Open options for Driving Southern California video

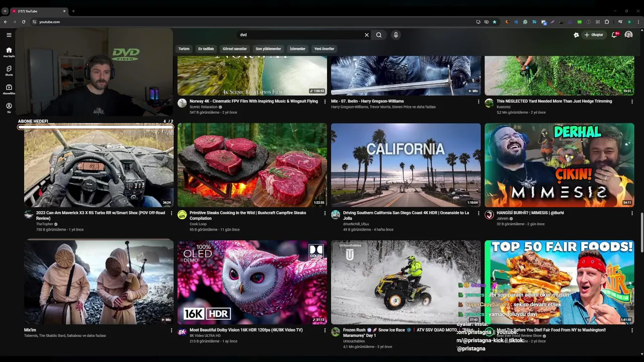click(478, 213)
